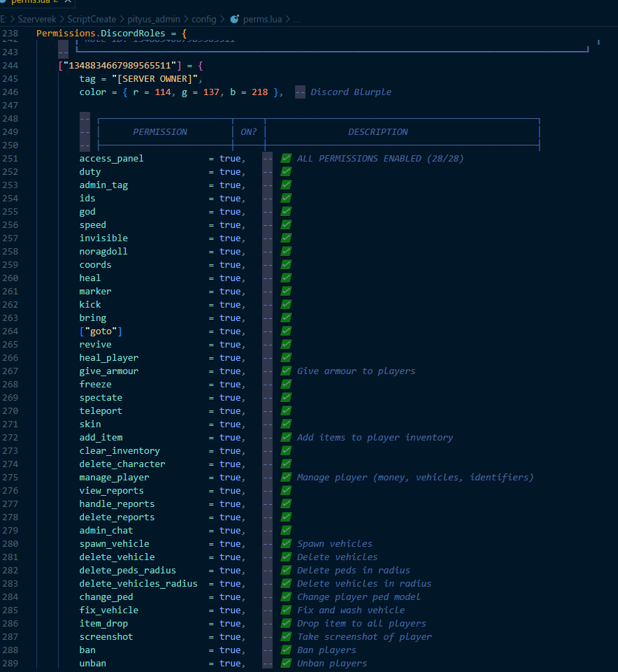This screenshot has height=672, width=618.
Task: Click line number 267 in the gutter
Action: 10,371
